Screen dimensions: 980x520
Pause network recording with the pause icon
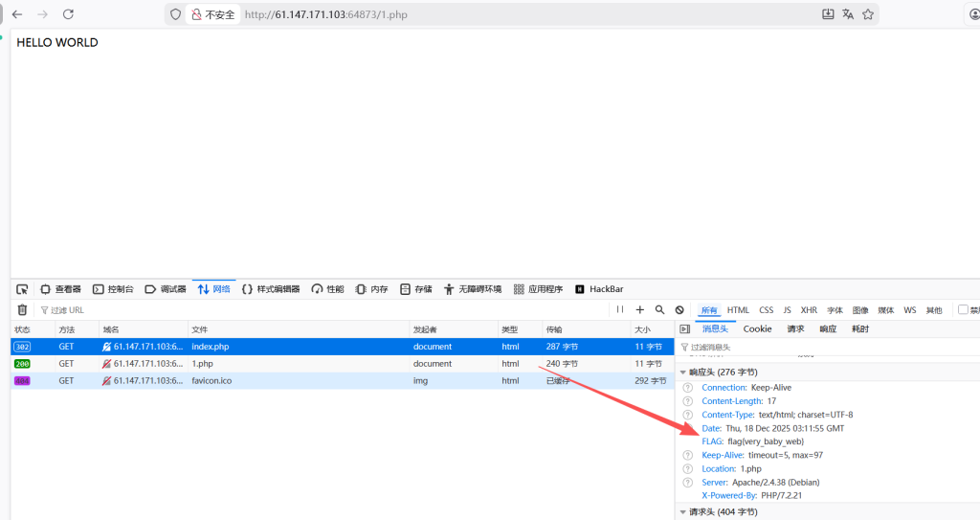coord(620,310)
